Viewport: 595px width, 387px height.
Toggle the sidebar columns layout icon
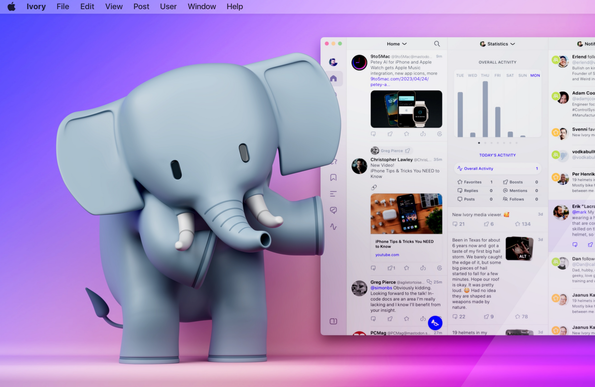333,321
